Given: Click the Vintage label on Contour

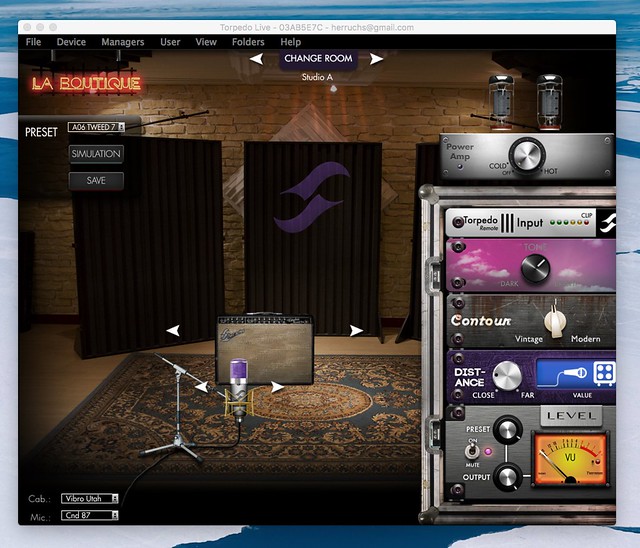Looking at the screenshot, I should coord(529,339).
